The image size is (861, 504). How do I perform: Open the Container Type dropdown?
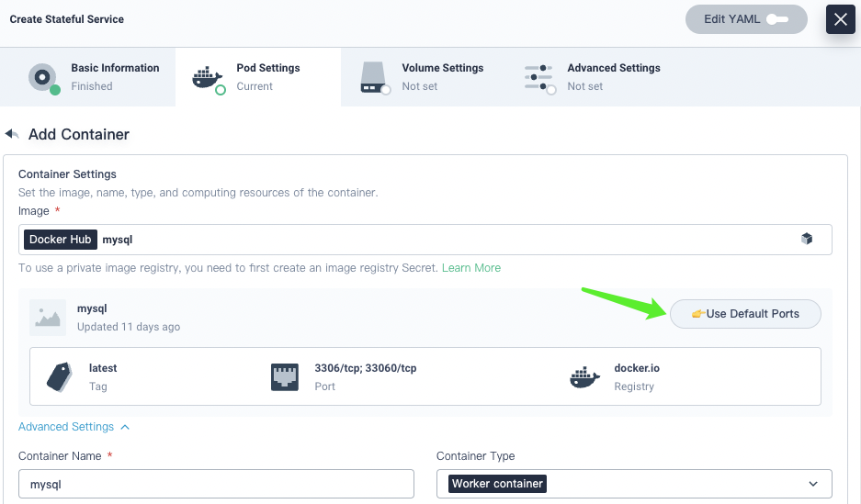(x=634, y=484)
